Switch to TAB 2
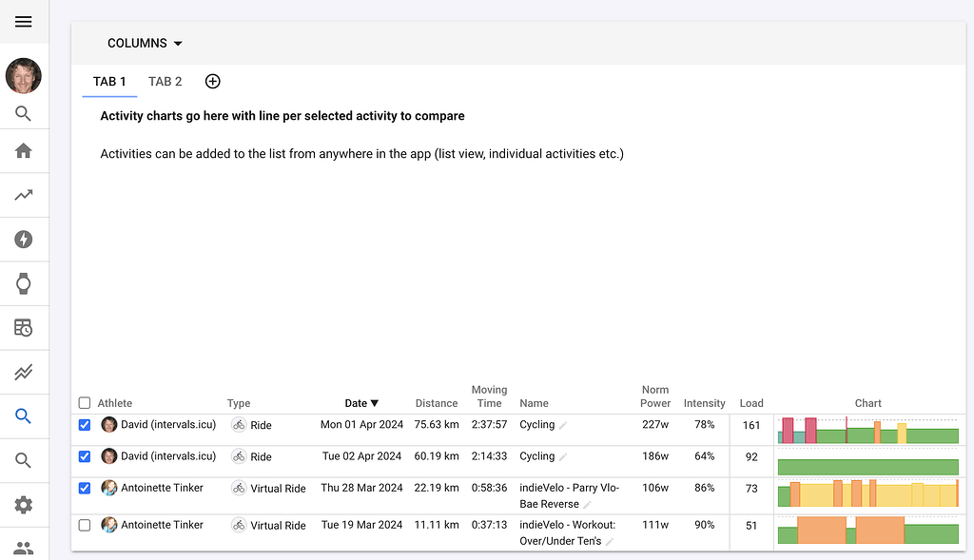Viewport: 974px width, 560px height. click(165, 82)
